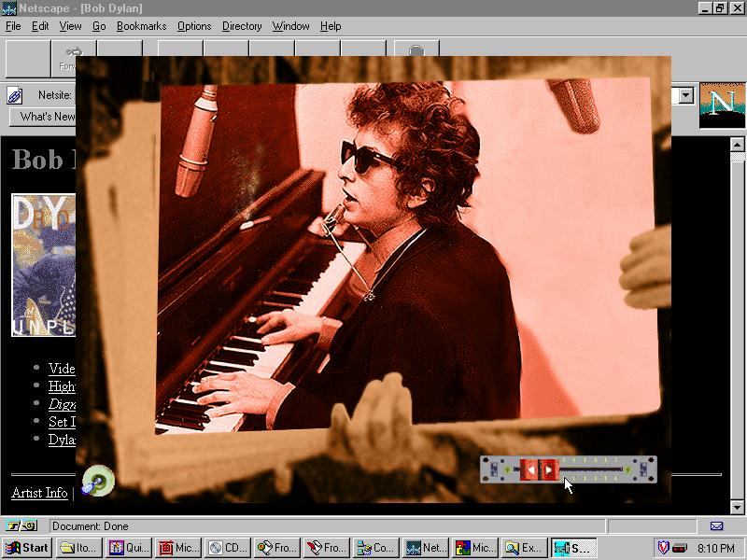Open the Bookmarks menu
Viewport: 747px width, 560px height.
(142, 26)
